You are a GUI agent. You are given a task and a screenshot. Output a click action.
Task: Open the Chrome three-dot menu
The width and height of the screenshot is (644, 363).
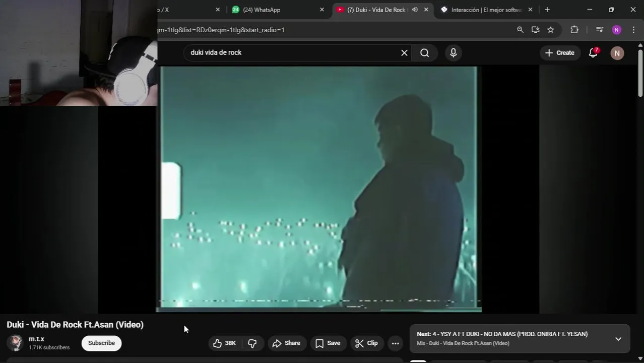coord(634,30)
